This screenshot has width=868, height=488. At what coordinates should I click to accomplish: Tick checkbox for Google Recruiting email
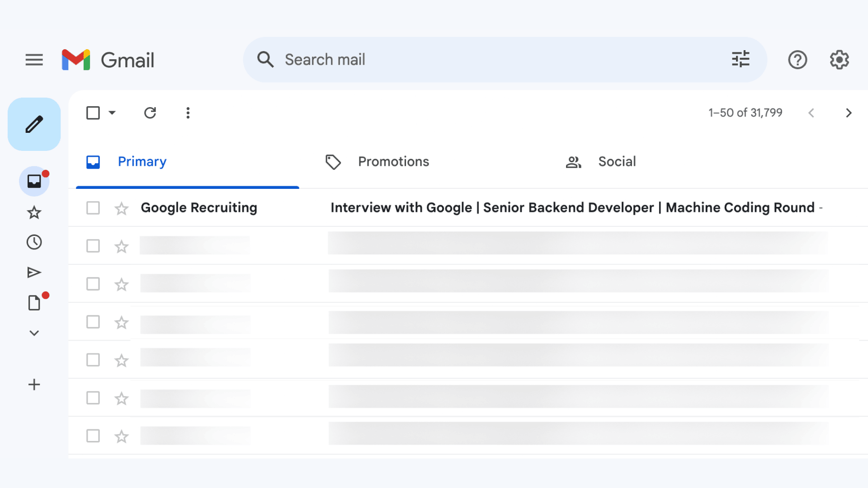pos(93,208)
